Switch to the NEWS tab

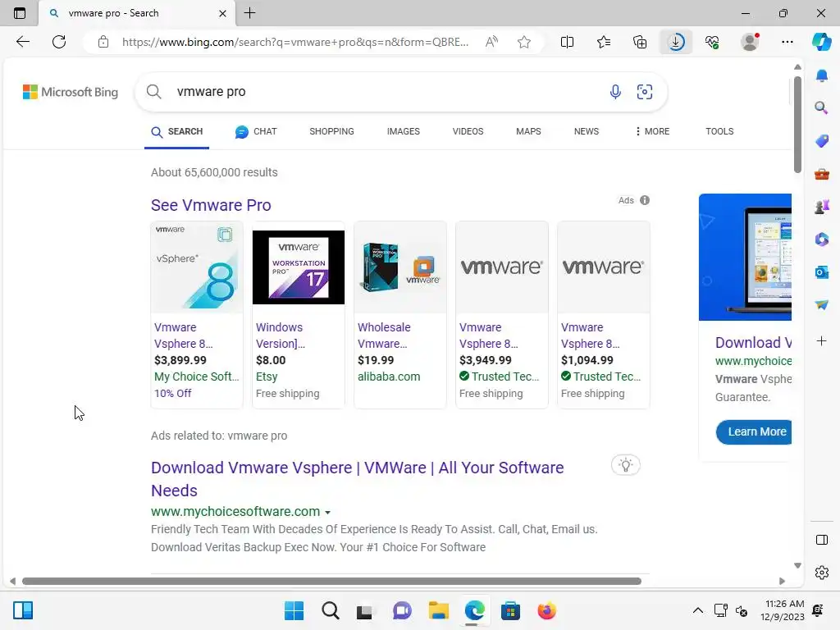(x=586, y=131)
